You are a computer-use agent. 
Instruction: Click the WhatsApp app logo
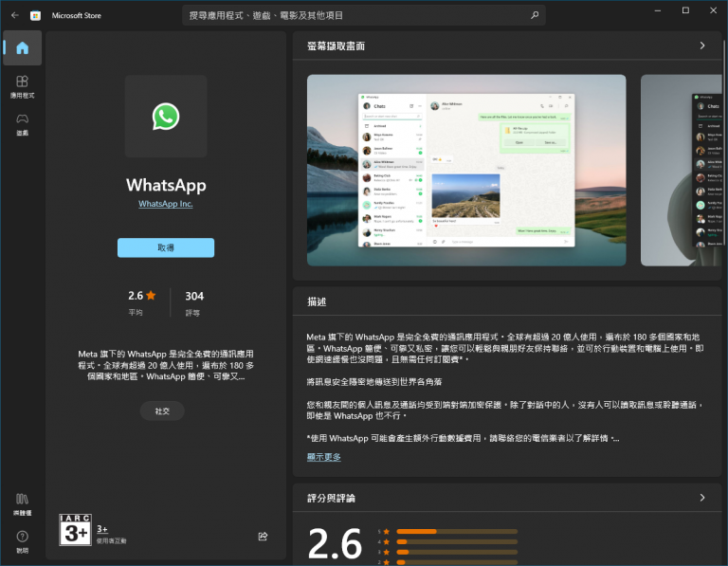166,117
